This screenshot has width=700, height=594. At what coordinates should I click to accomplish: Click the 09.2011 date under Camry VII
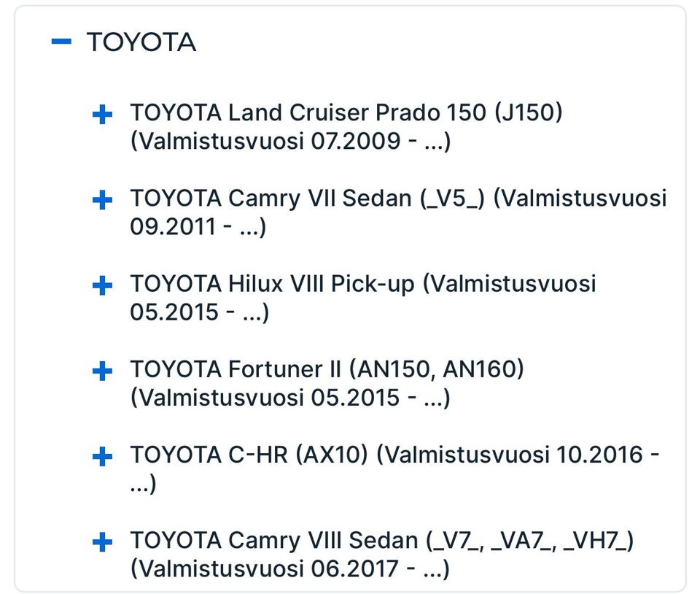click(x=173, y=227)
